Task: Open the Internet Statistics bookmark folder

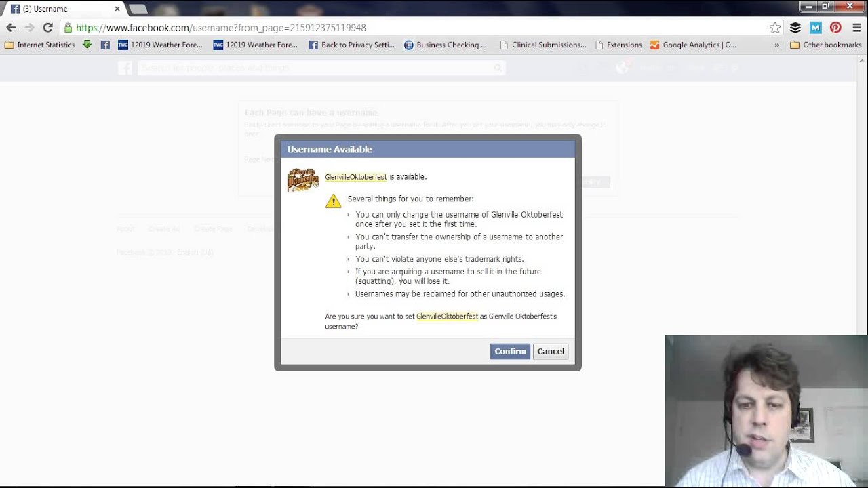Action: [x=39, y=45]
